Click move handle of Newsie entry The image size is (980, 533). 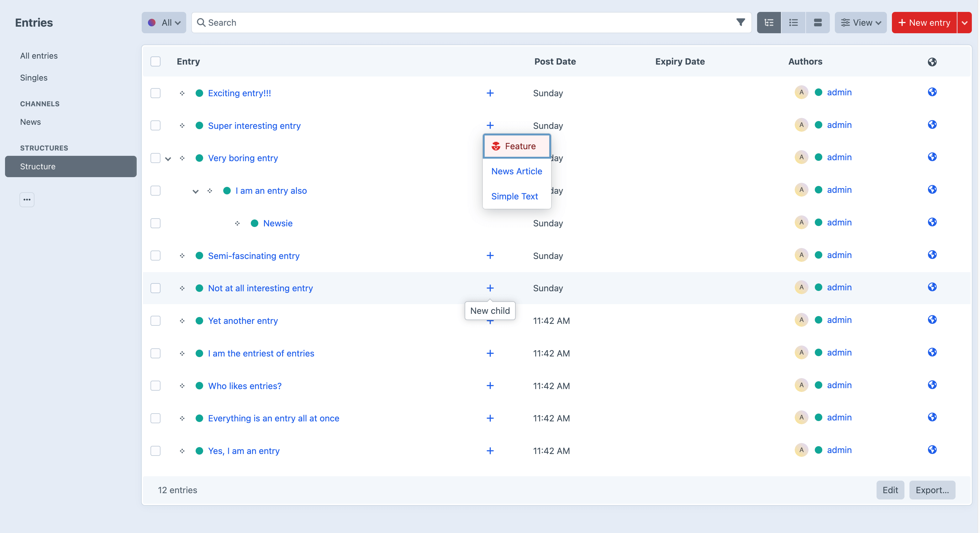click(237, 223)
